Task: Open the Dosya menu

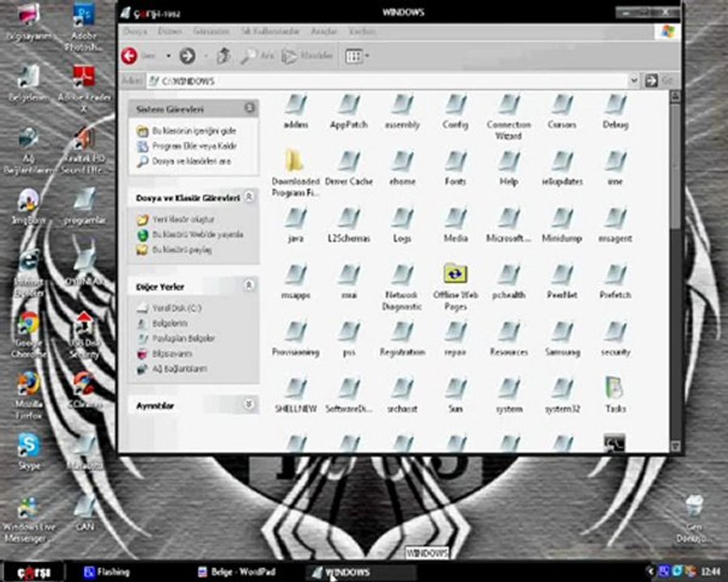Action: coord(135,32)
